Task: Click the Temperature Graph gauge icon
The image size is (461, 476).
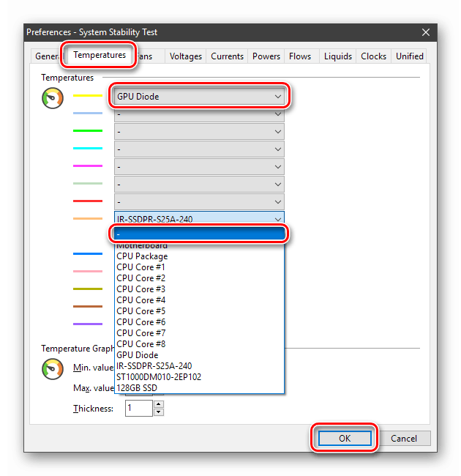Action: (x=53, y=369)
